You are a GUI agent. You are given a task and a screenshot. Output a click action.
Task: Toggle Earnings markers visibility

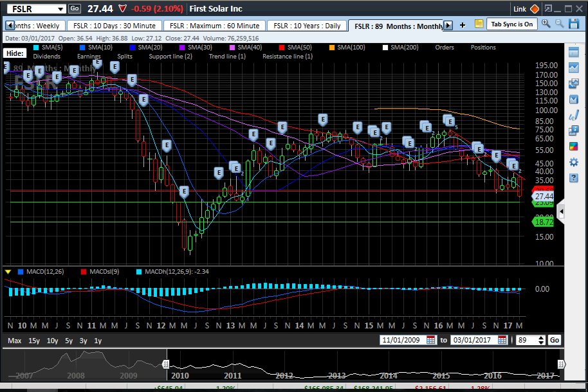89,56
